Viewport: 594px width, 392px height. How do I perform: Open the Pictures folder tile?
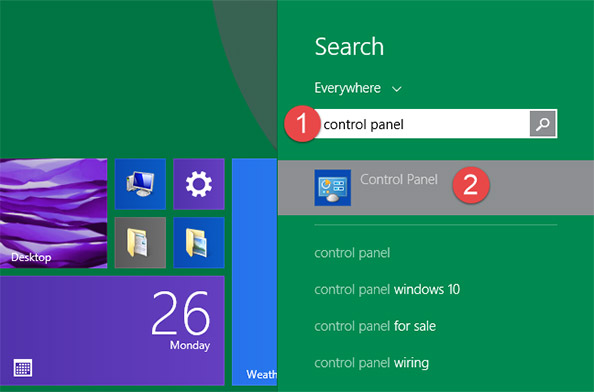click(x=199, y=242)
